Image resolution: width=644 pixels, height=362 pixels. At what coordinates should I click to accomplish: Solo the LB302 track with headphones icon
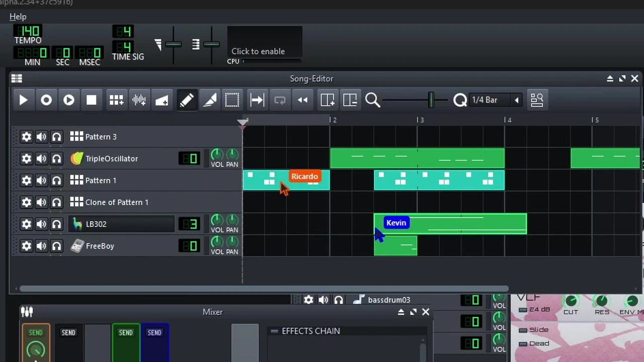point(56,224)
